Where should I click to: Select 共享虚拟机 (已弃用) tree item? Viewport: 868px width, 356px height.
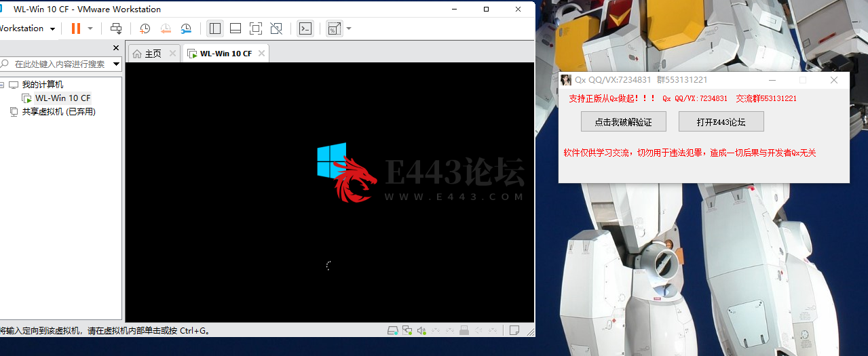click(58, 112)
